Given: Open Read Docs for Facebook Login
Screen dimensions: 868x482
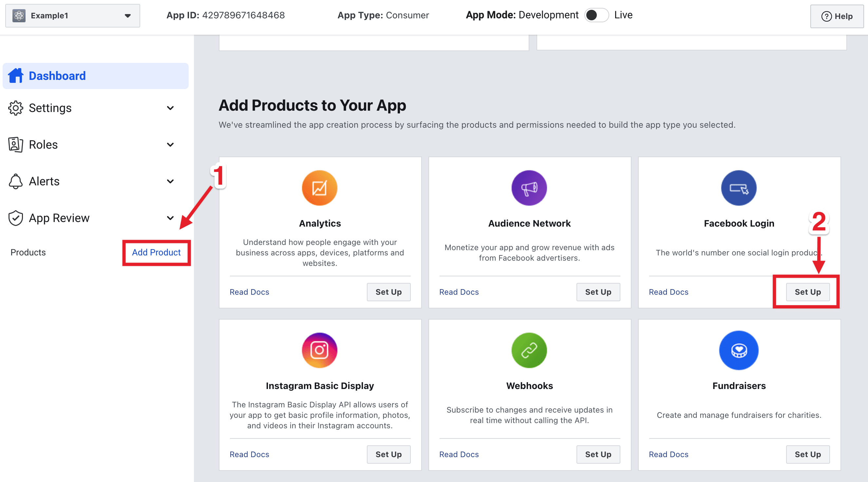Looking at the screenshot, I should tap(669, 292).
